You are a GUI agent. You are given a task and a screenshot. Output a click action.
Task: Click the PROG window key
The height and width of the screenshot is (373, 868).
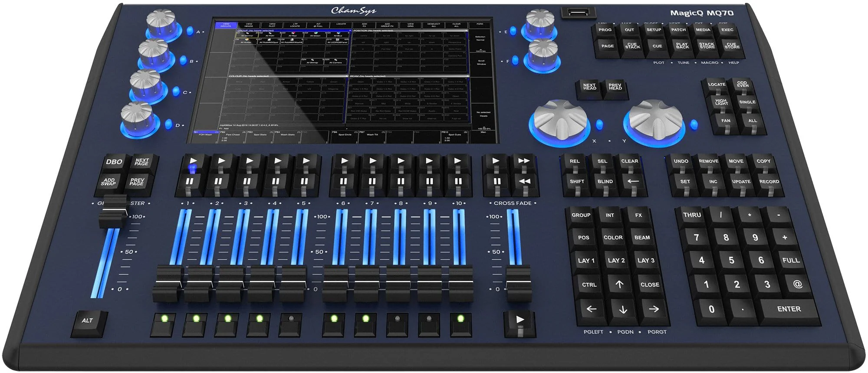point(605,30)
